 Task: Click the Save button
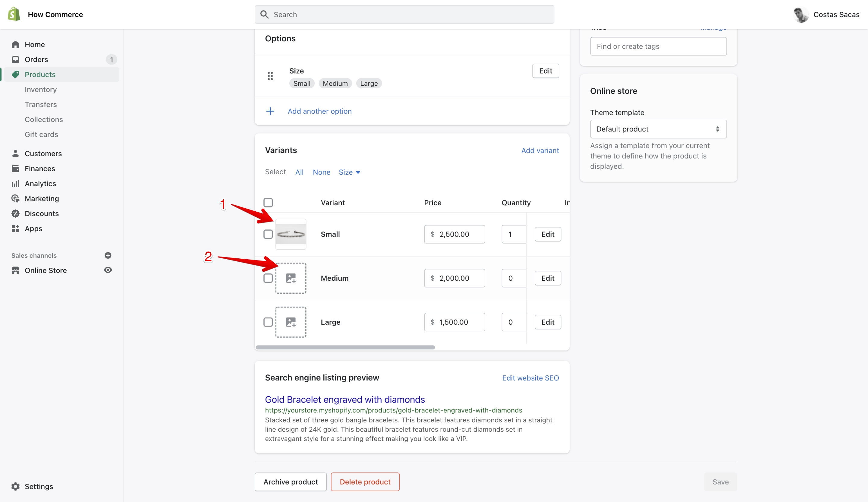pyautogui.click(x=721, y=482)
